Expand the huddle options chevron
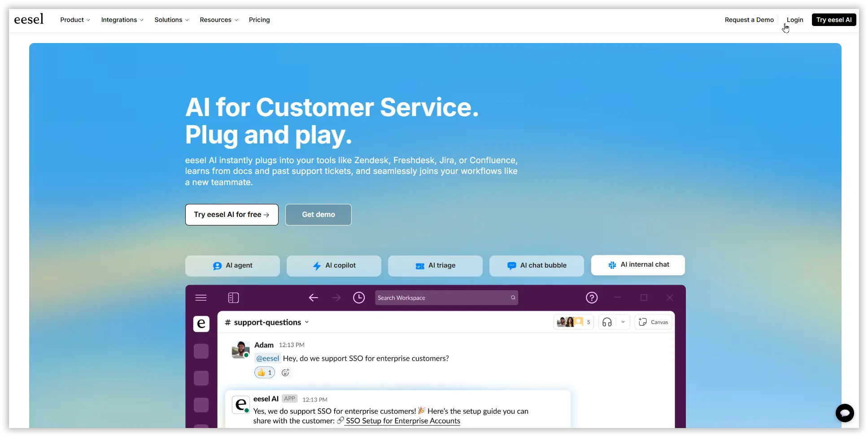The height and width of the screenshot is (437, 868). (623, 322)
